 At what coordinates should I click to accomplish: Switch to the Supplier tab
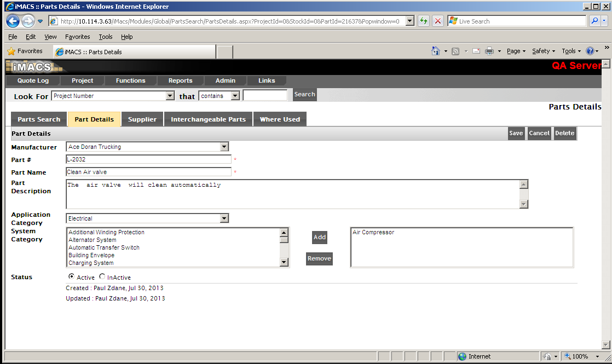coord(142,119)
